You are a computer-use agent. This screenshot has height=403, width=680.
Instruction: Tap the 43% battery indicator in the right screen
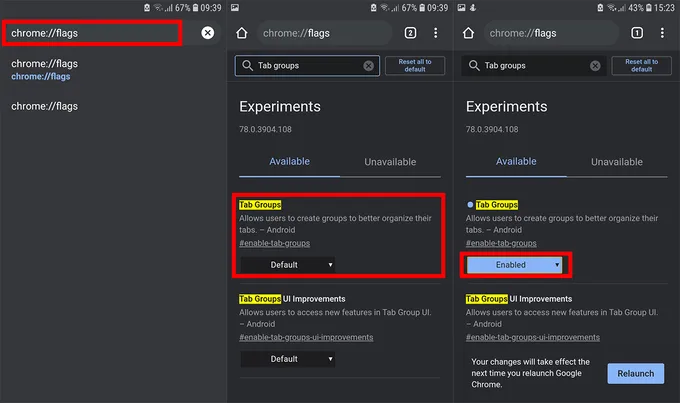pyautogui.click(x=640, y=8)
